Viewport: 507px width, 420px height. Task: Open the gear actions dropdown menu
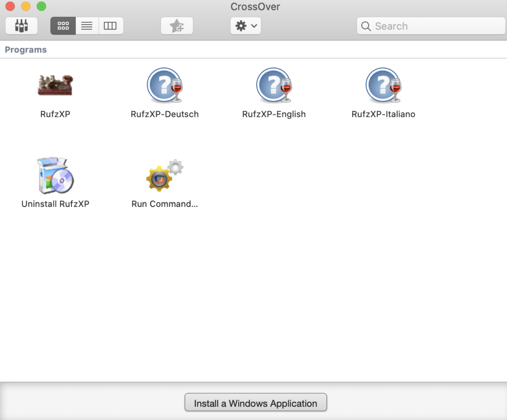tap(246, 26)
